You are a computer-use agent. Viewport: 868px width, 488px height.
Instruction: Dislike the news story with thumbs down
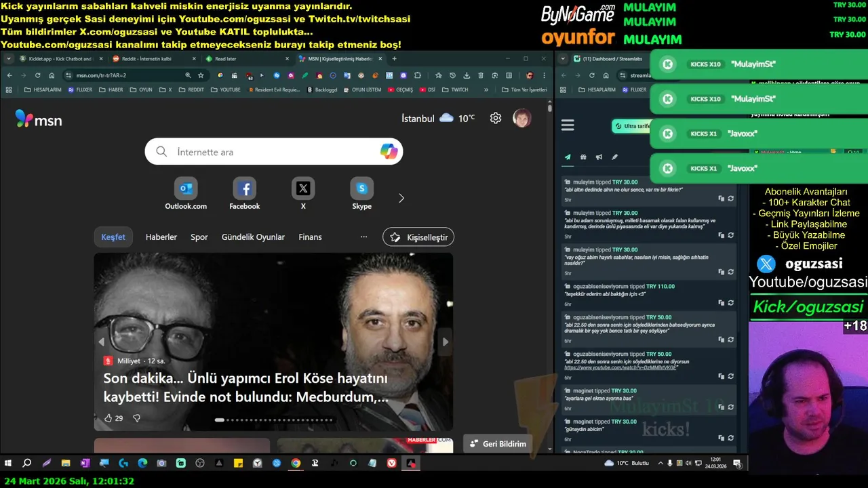pyautogui.click(x=136, y=418)
